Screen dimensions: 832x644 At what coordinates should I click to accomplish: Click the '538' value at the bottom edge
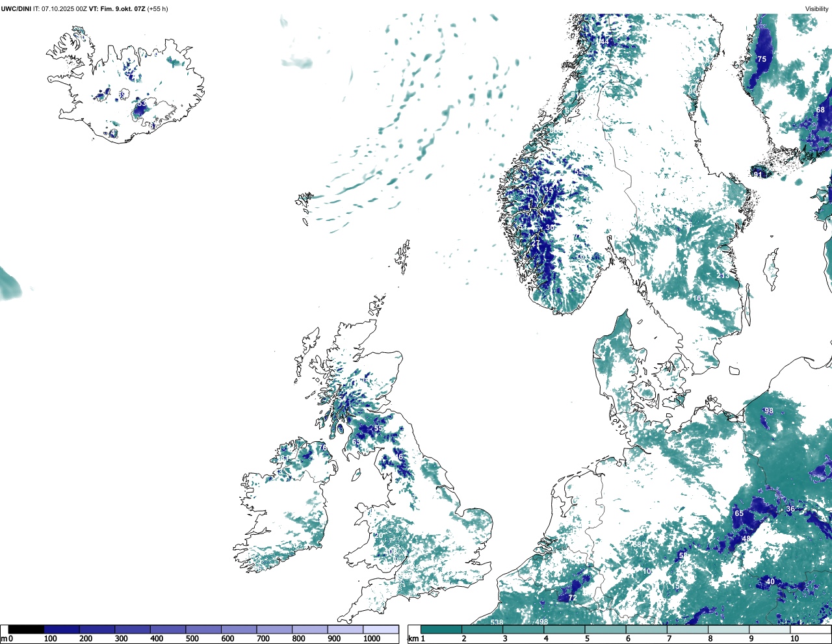point(497,623)
